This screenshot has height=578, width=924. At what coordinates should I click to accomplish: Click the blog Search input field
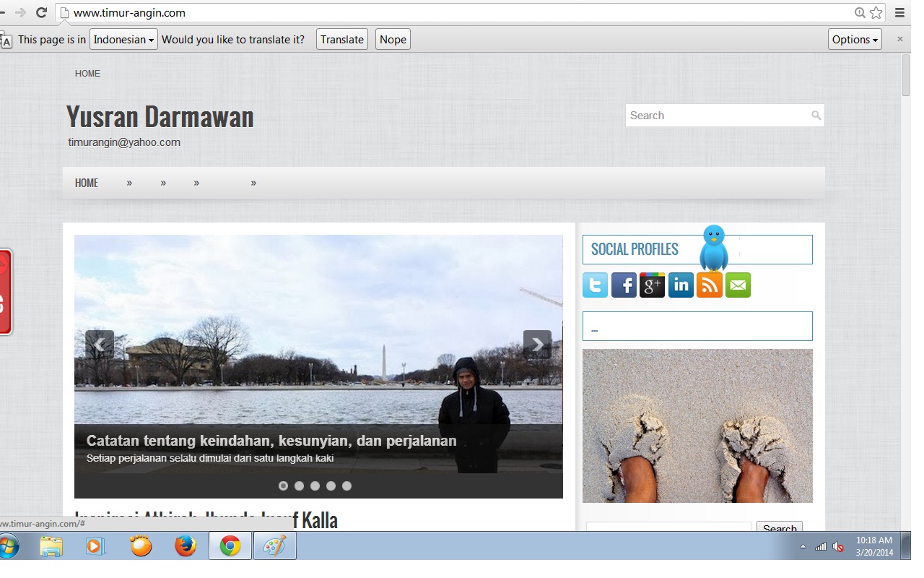tap(718, 116)
